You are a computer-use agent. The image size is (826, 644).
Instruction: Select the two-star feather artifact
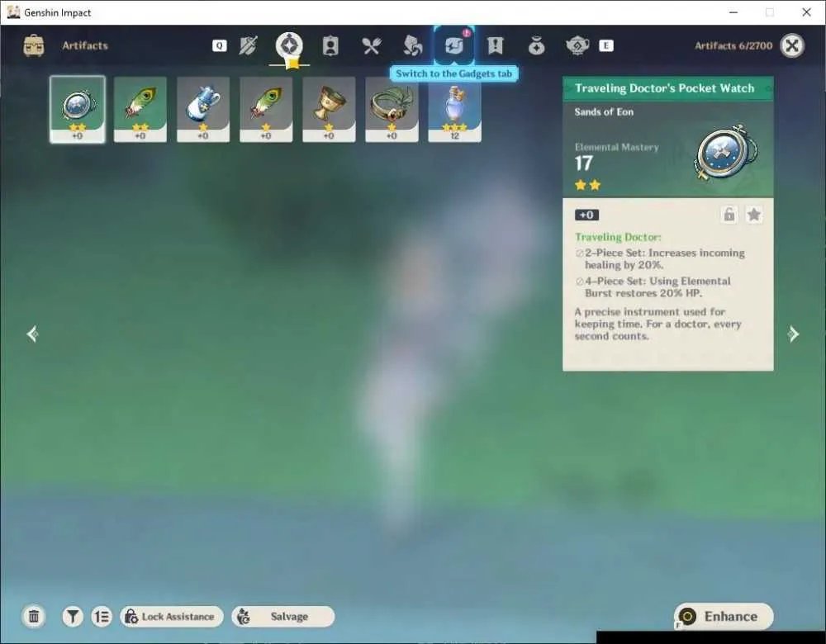click(140, 109)
